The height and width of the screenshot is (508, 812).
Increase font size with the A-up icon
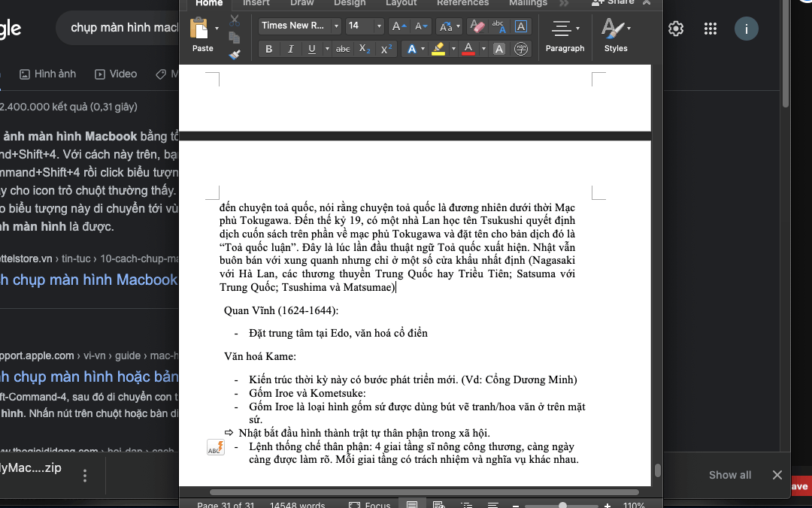[x=398, y=26]
